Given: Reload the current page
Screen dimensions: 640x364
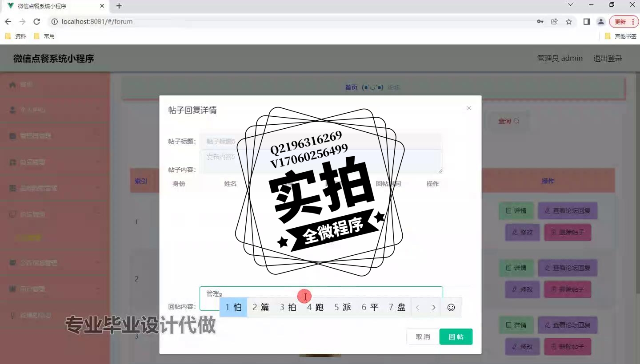Looking at the screenshot, I should [x=37, y=21].
